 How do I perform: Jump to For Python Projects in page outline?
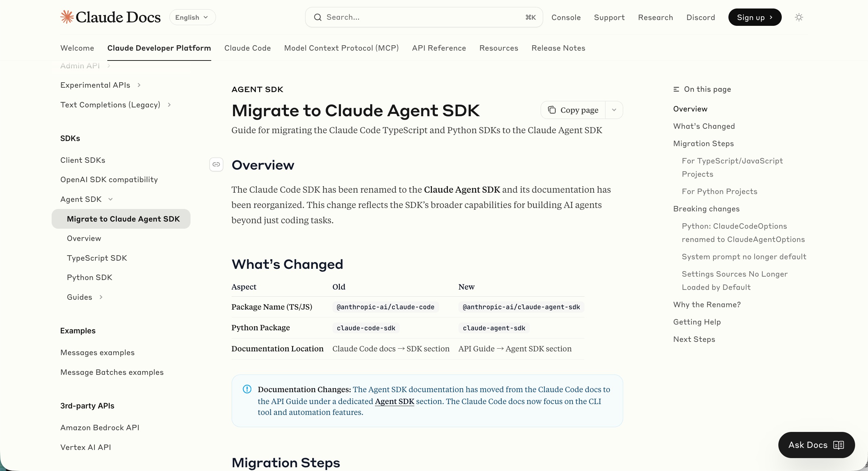point(719,191)
